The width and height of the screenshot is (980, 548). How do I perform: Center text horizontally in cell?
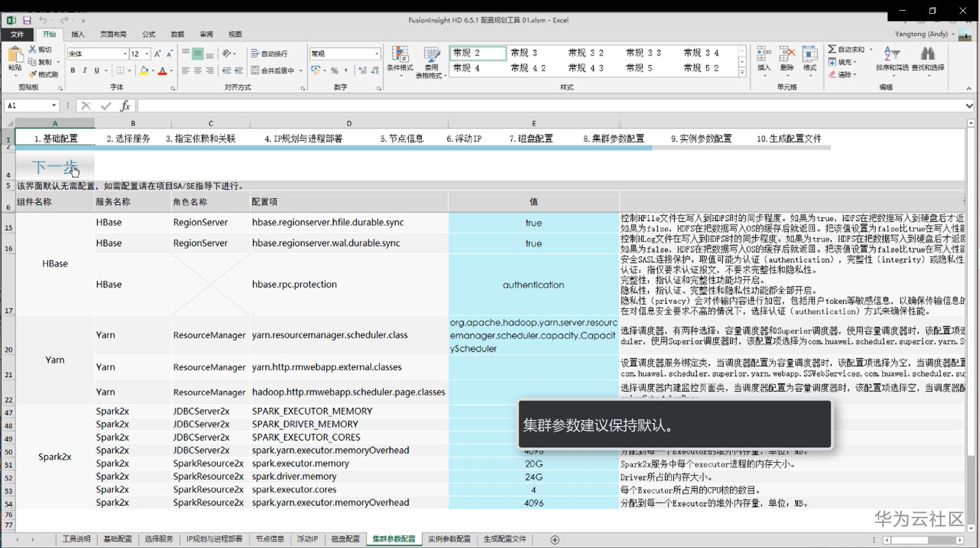(198, 70)
